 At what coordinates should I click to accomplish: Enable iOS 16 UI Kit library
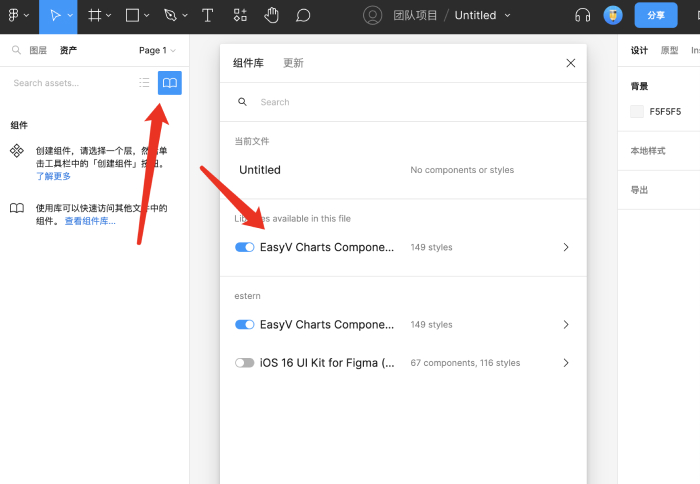(x=245, y=363)
